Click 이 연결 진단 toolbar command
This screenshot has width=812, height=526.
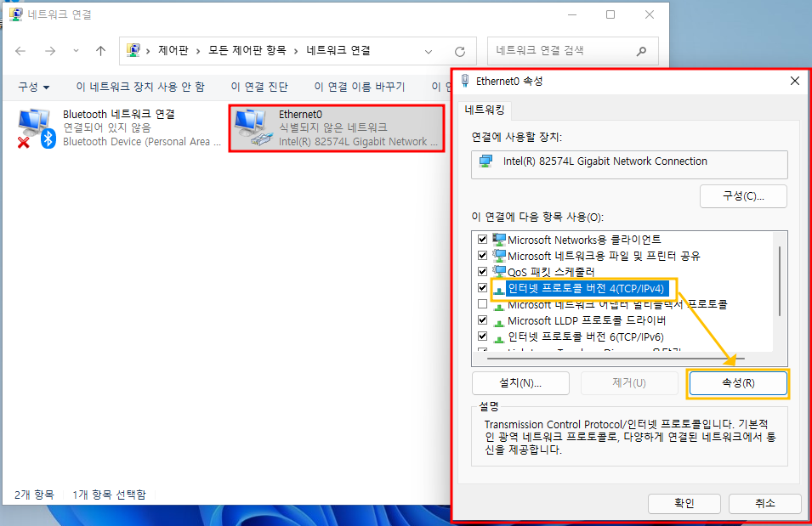point(259,87)
